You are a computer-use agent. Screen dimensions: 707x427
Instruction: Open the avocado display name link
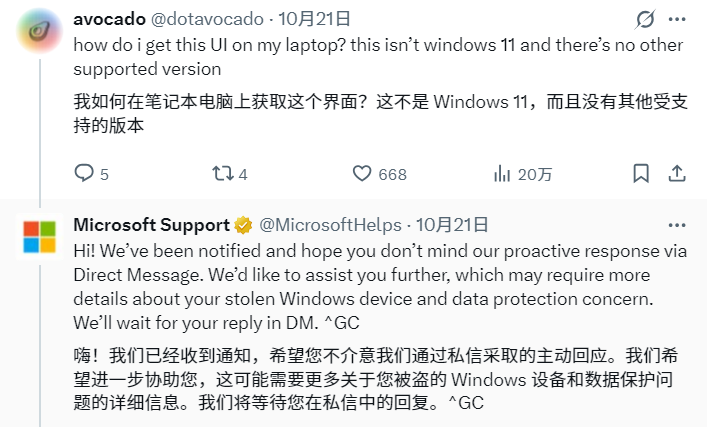click(x=112, y=19)
